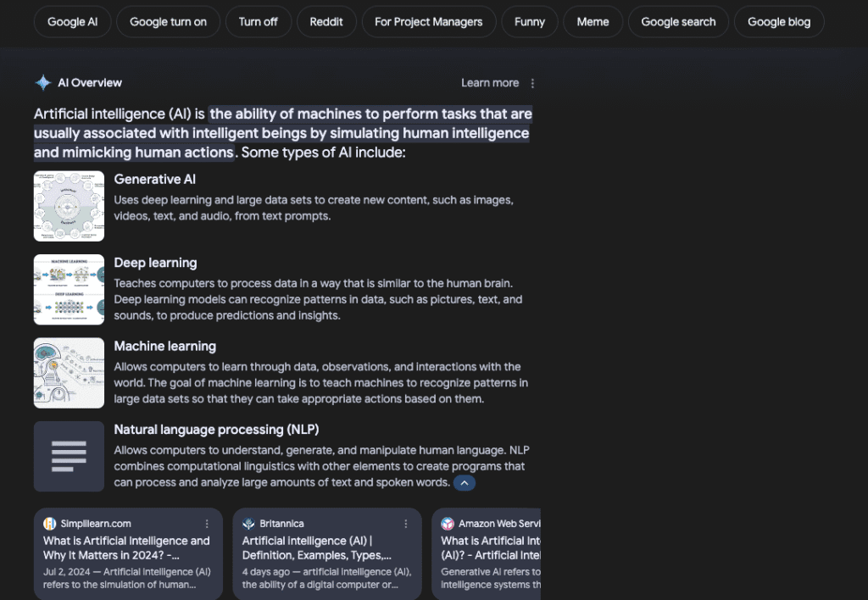Choose the Google blog filter chip
The image size is (868, 600).
click(x=778, y=22)
